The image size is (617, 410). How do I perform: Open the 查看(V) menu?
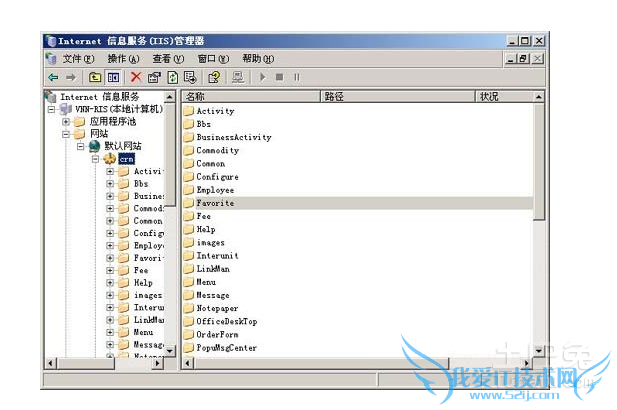(168, 59)
